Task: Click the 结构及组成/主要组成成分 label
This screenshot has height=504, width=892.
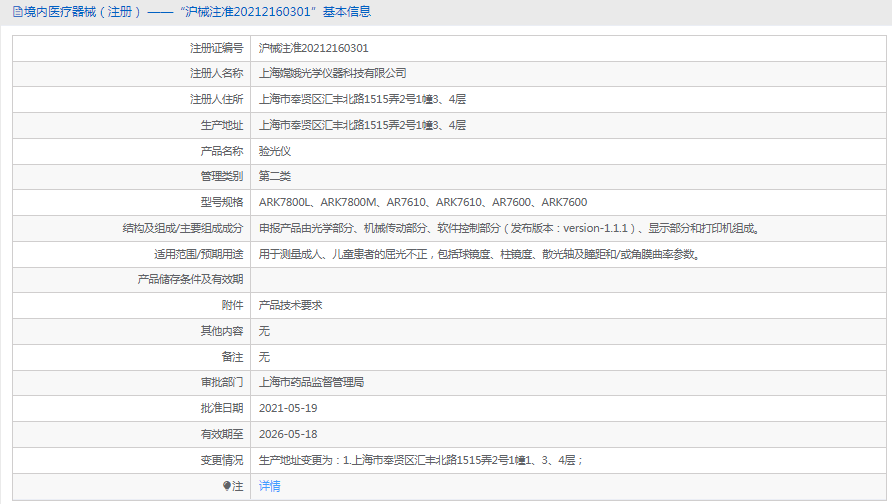Action: 183,228
